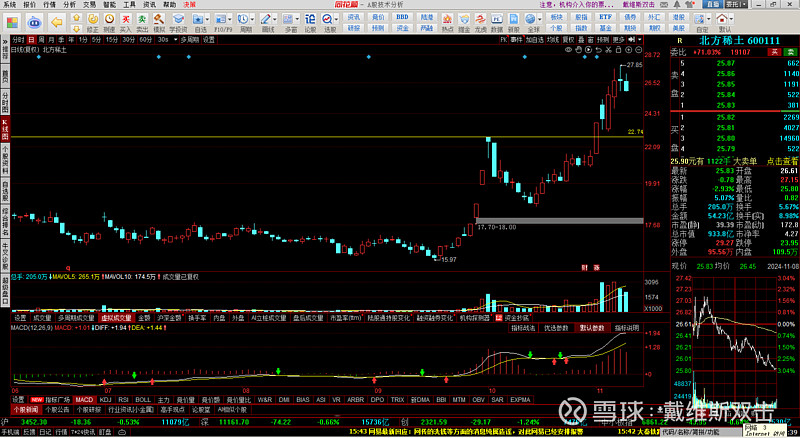Switch chart to 分时 intraday period
The image size is (800, 438).
coord(18,39)
